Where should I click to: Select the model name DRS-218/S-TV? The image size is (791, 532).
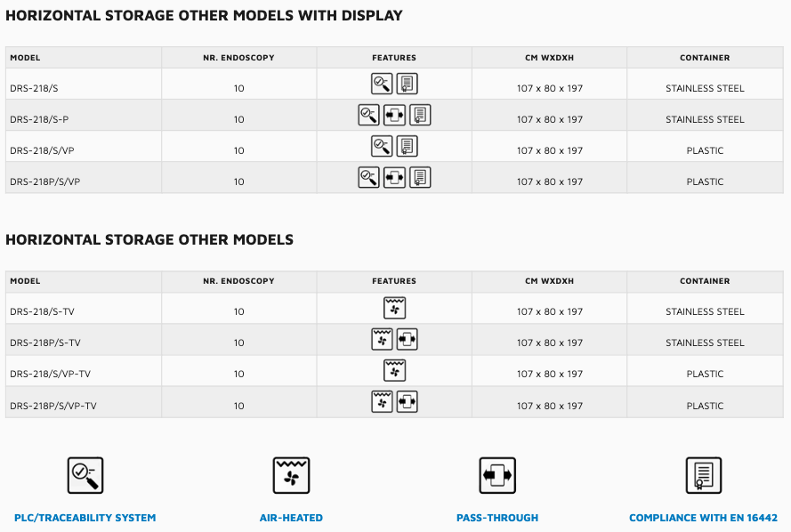(42, 311)
